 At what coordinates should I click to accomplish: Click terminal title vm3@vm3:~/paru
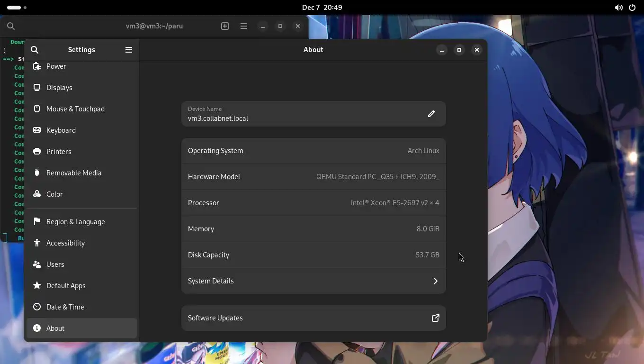pos(154,27)
